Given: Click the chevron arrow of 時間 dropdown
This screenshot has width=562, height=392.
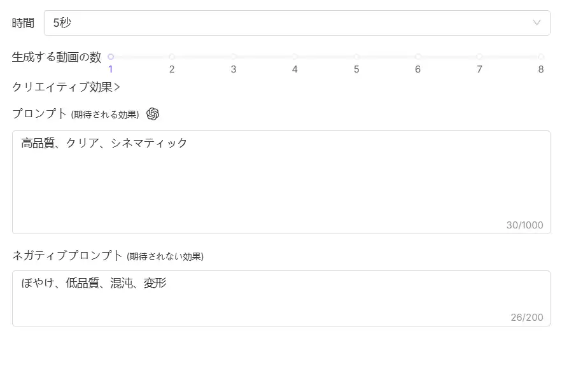Looking at the screenshot, I should tap(537, 23).
